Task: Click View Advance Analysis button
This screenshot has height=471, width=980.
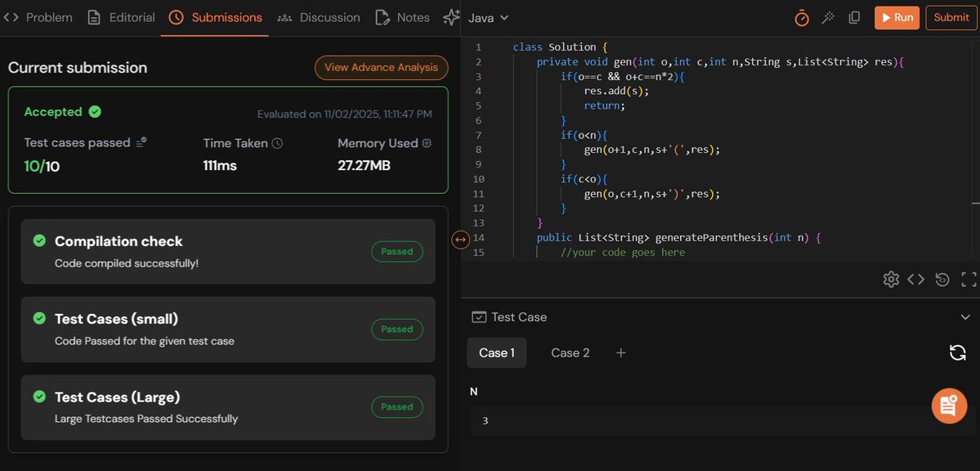Action: (x=381, y=68)
